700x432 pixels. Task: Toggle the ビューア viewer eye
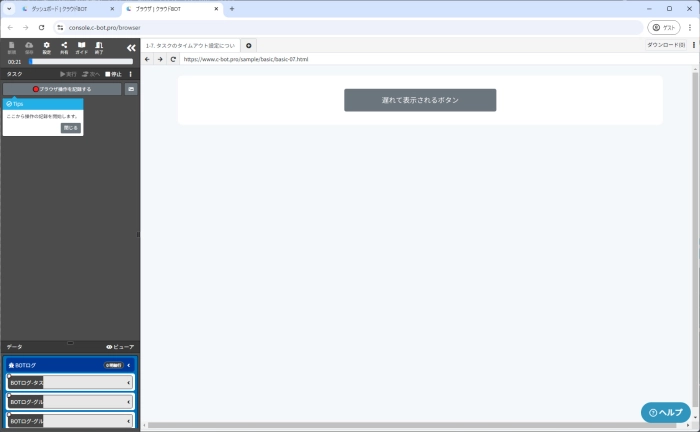coord(119,346)
